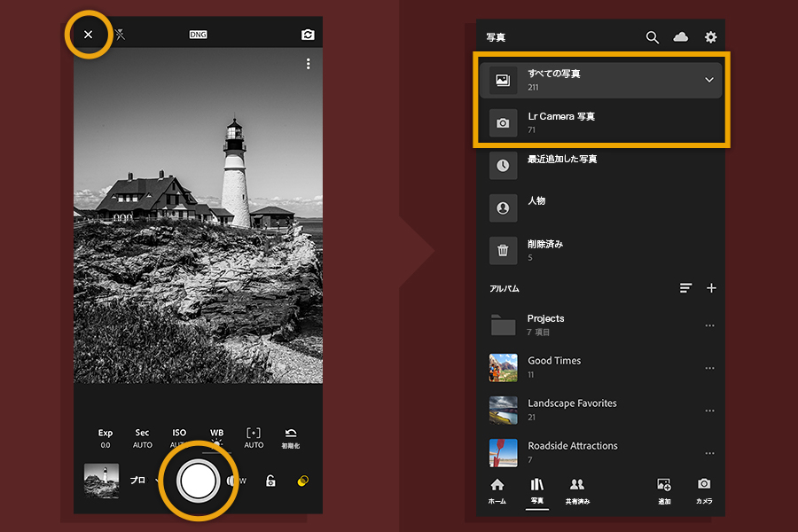Open the 人物 people view
Viewport: 798px width, 532px height.
pyautogui.click(x=600, y=207)
